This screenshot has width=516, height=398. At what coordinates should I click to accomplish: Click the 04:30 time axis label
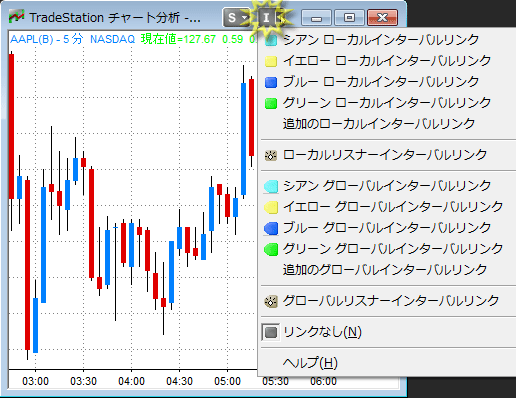pos(179,381)
